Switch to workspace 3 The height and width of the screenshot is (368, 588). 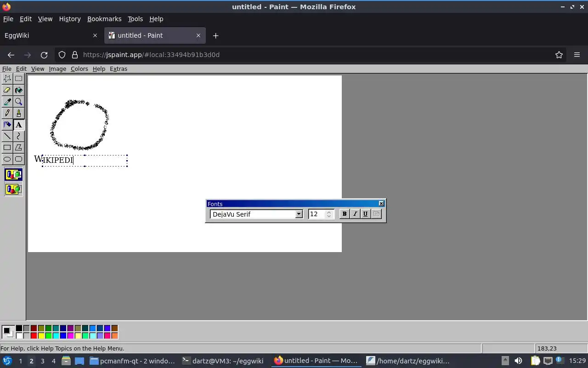click(42, 361)
